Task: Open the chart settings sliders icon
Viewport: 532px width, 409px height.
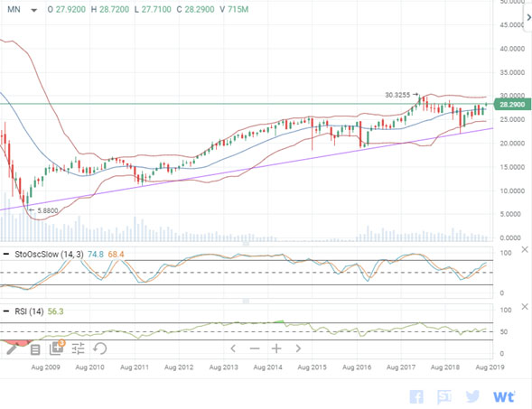Action: (x=78, y=349)
